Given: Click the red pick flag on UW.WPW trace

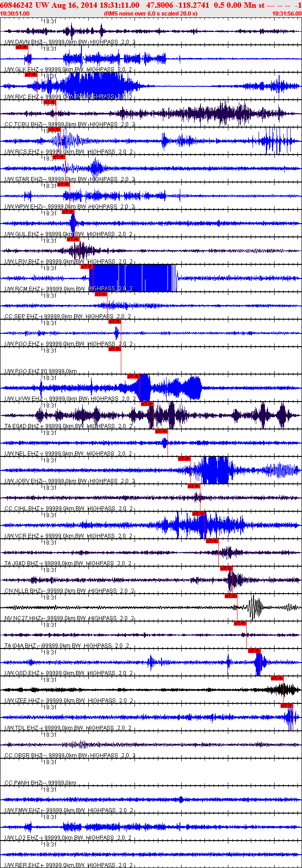Looking at the screenshot, I should click(x=63, y=184).
